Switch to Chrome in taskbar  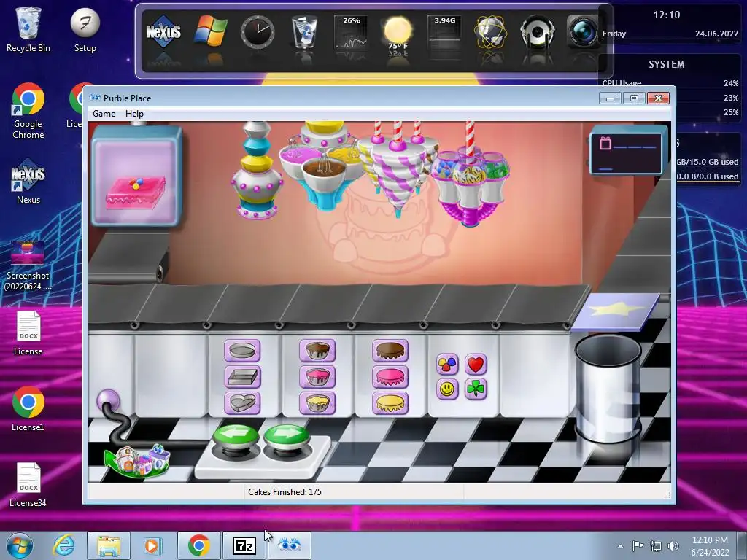point(198,545)
